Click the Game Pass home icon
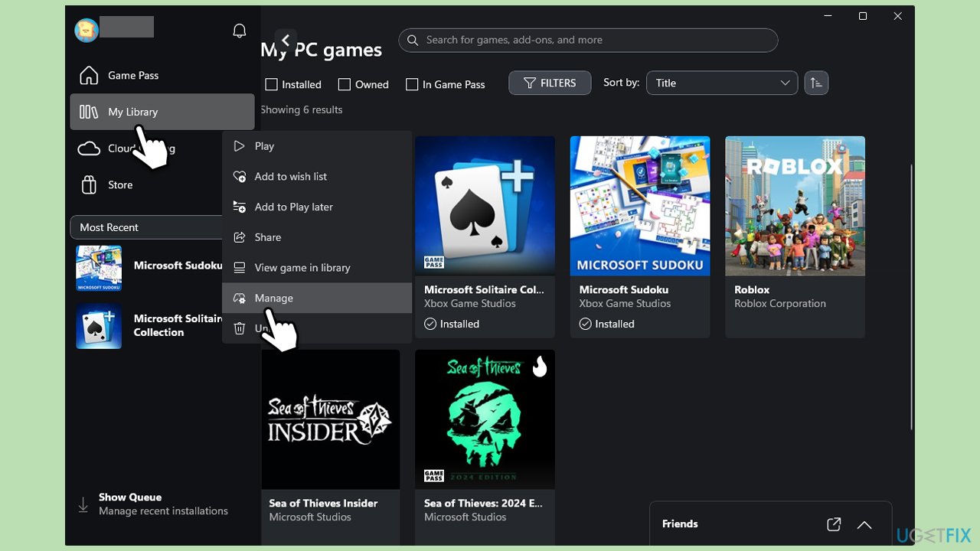The width and height of the screenshot is (980, 551). click(89, 75)
